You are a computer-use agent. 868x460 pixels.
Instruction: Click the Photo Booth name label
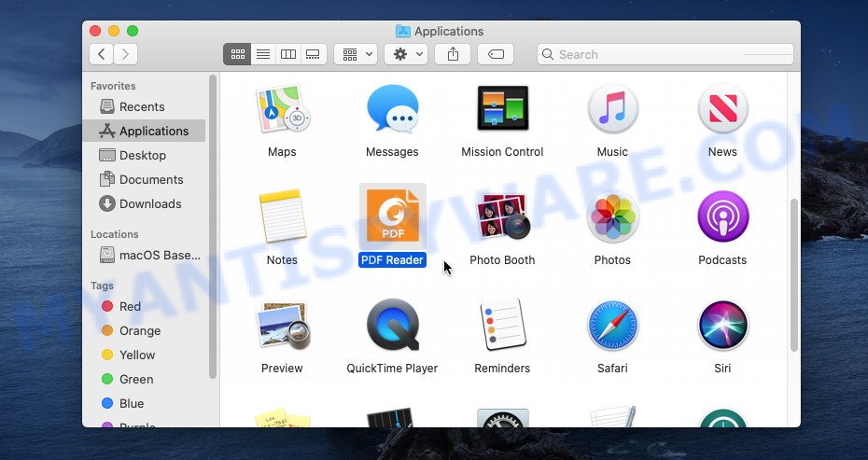coord(502,260)
